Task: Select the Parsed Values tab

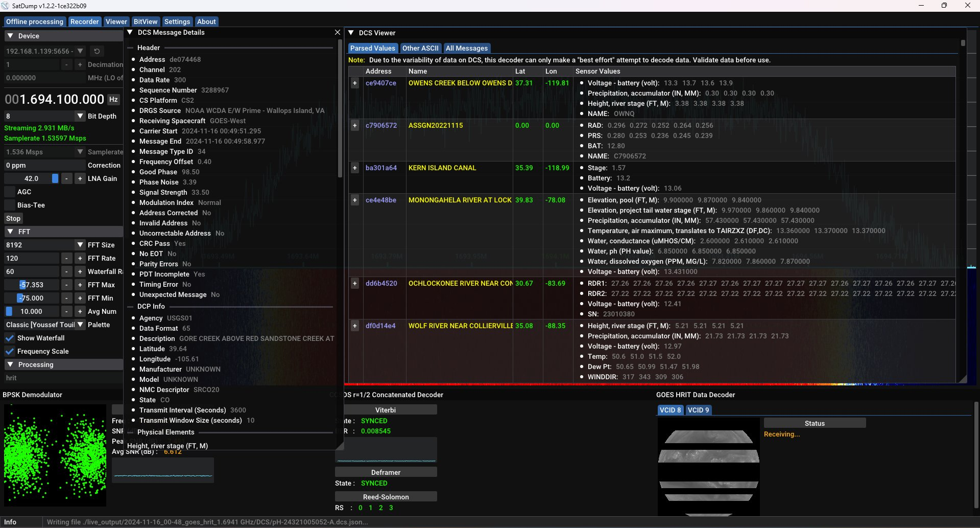Action: coord(372,48)
